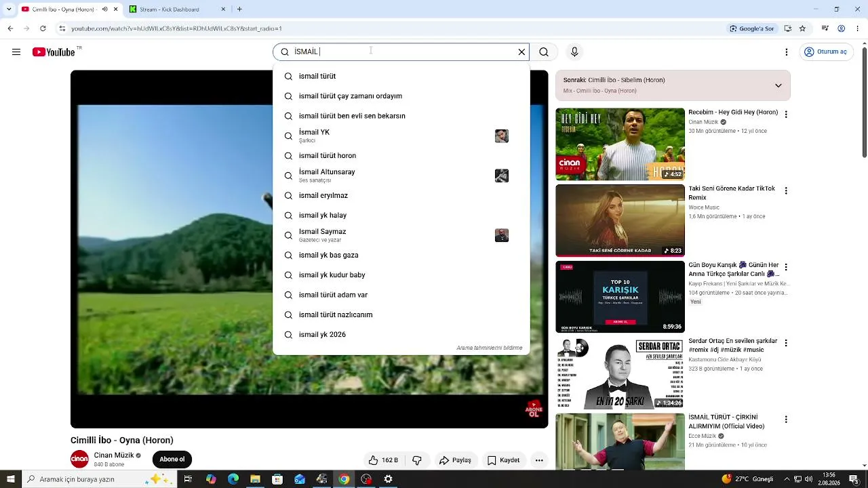
Task: Mute the Cimilli İbo tab audio icon
Action: coord(104,9)
